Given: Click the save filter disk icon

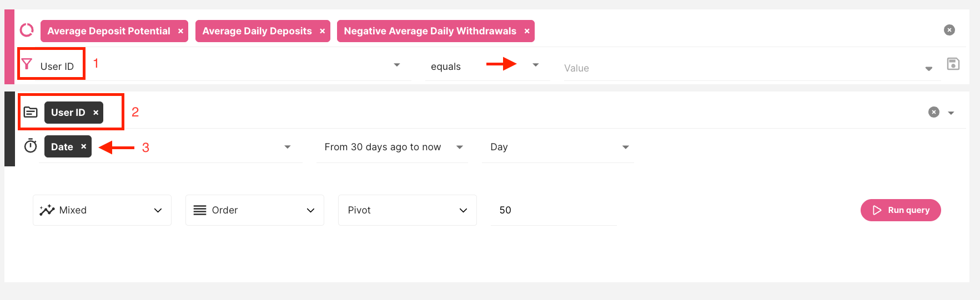Looking at the screenshot, I should click(x=953, y=64).
